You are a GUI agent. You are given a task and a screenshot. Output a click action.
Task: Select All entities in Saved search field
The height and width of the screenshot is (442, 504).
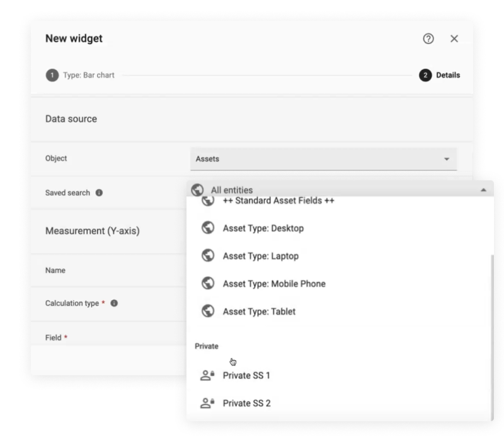pyautogui.click(x=232, y=190)
